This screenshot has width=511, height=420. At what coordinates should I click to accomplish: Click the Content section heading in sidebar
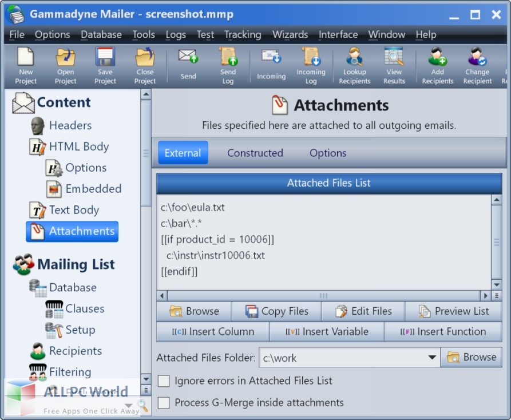tap(51, 102)
